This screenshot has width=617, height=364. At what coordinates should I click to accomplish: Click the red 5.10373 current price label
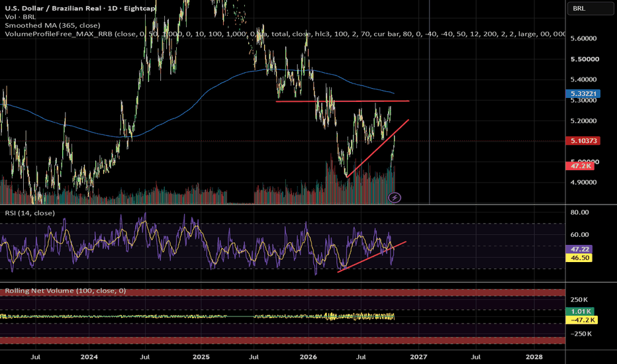[583, 140]
